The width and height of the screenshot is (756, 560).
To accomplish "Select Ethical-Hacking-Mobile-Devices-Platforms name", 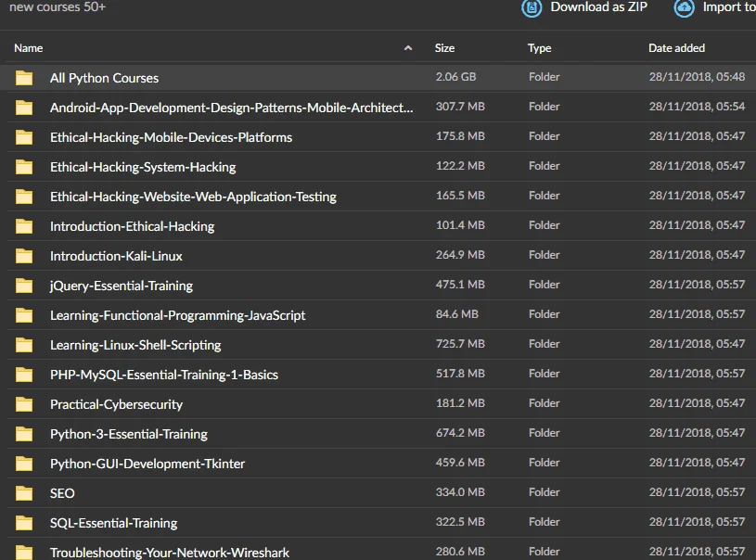I will pyautogui.click(x=172, y=137).
